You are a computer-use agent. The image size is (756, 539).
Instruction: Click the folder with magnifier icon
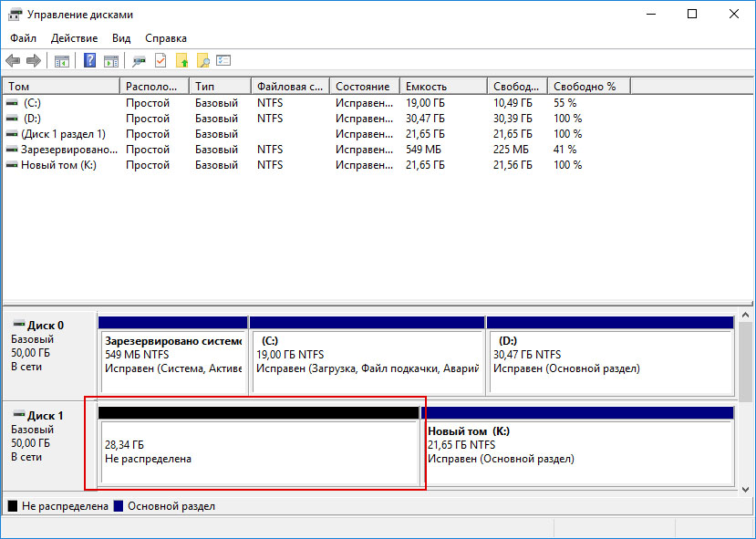203,60
